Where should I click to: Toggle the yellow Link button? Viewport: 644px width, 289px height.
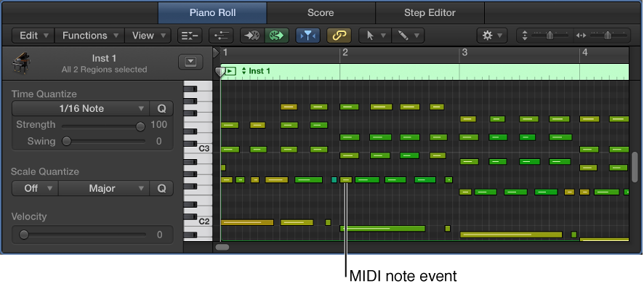[x=339, y=36]
